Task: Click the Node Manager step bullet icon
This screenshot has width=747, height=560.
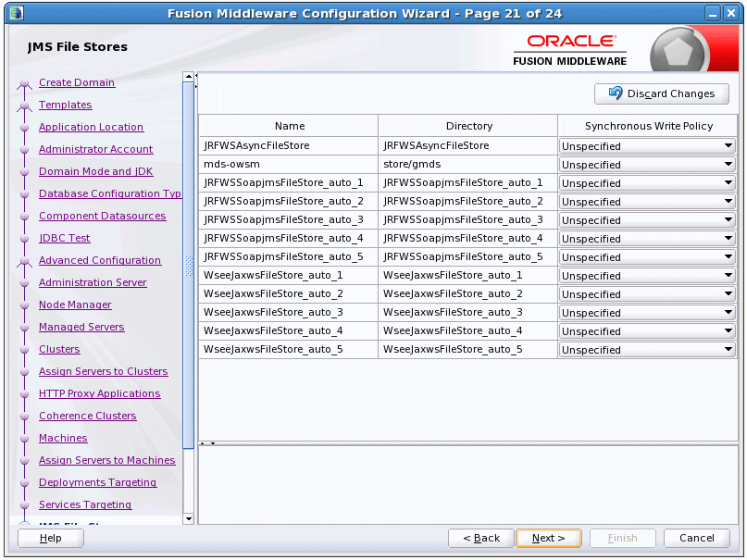Action: click(x=25, y=305)
